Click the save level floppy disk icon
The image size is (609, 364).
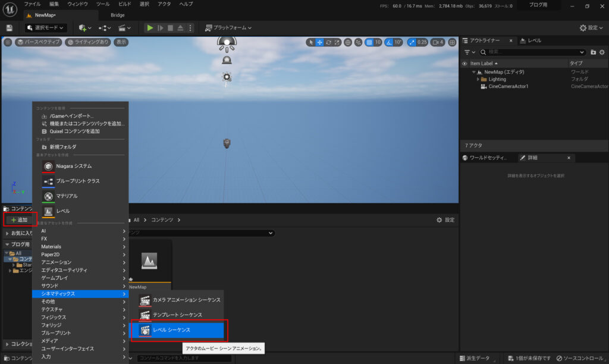9,28
